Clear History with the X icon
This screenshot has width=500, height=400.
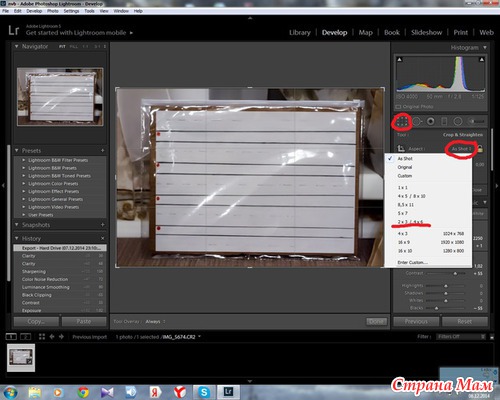coord(103,238)
